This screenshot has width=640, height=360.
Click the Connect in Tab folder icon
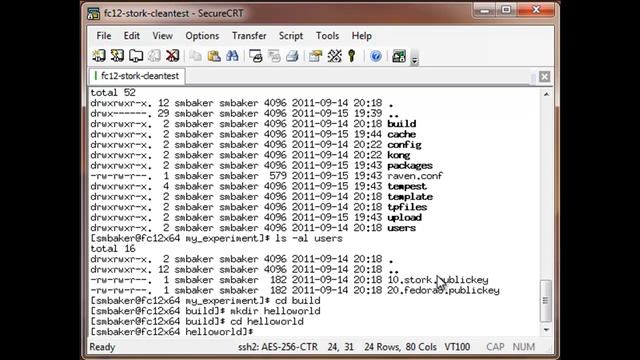(x=136, y=56)
